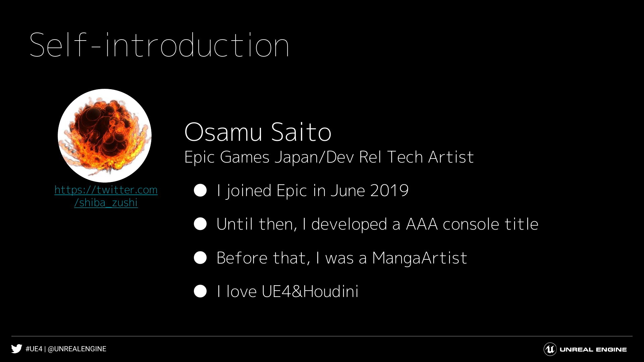Select the fiery explosion avatar image
The image size is (644, 362).
click(105, 135)
